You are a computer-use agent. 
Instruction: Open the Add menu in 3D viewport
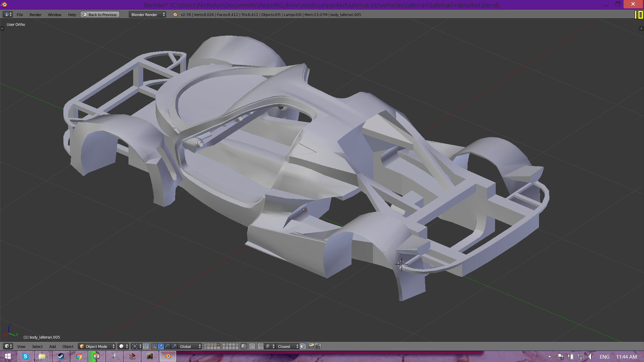tap(52, 347)
